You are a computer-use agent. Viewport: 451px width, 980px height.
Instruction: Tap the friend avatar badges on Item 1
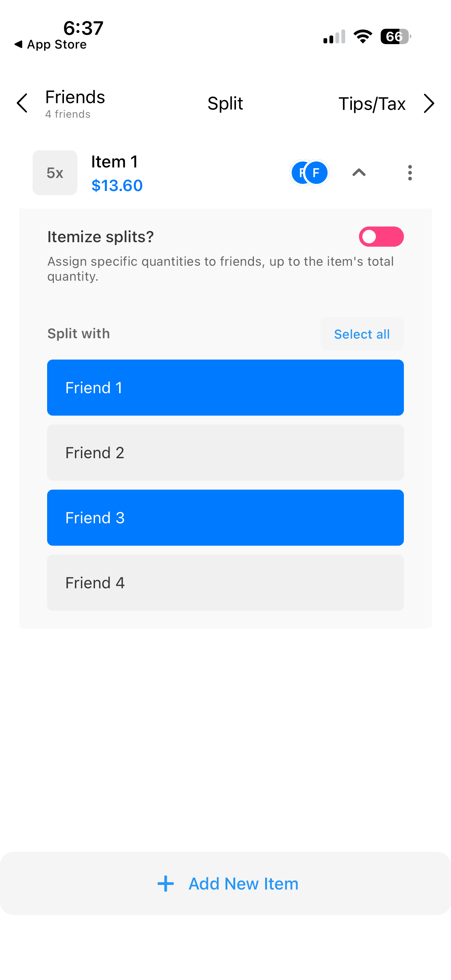click(309, 173)
